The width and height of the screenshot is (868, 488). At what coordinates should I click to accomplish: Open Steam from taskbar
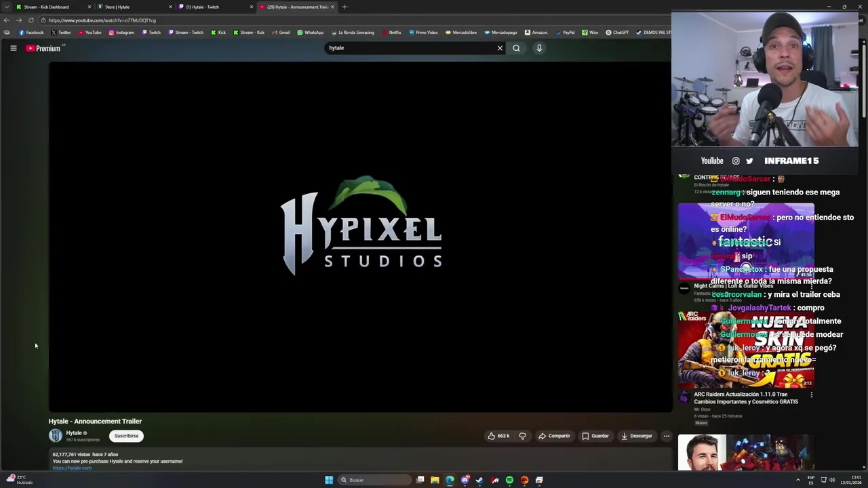(479, 480)
